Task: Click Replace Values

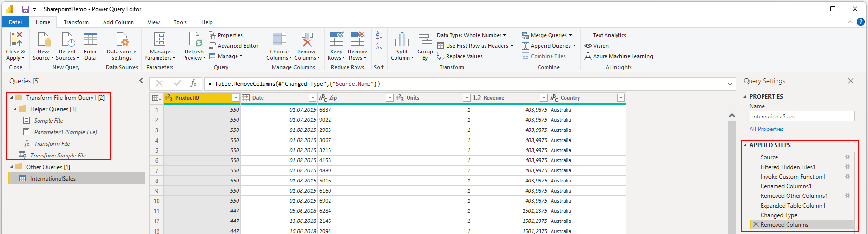Action: click(x=460, y=56)
